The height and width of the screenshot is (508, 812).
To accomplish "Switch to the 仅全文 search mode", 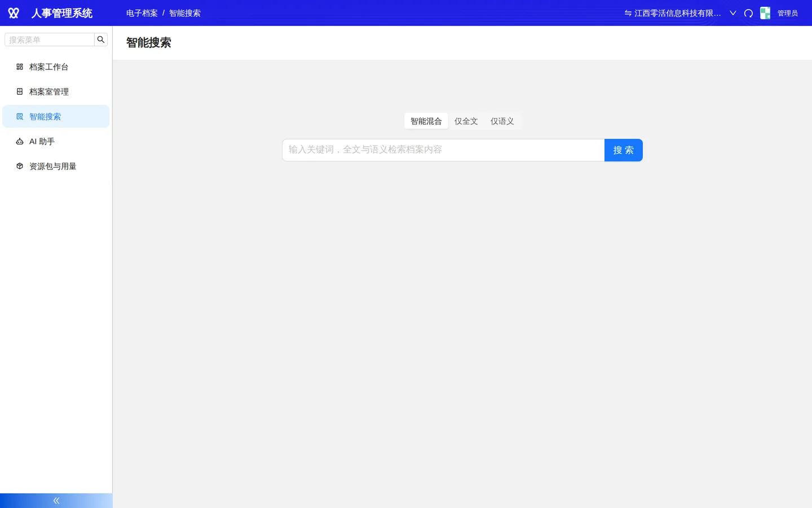I will [466, 121].
